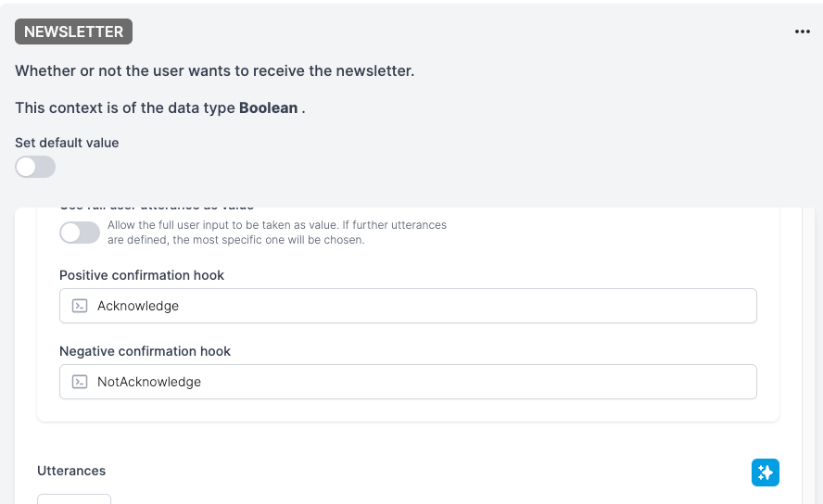Viewport: 823px width, 504px height.
Task: Click the 'Allow the full user input' help text
Action: (277, 233)
